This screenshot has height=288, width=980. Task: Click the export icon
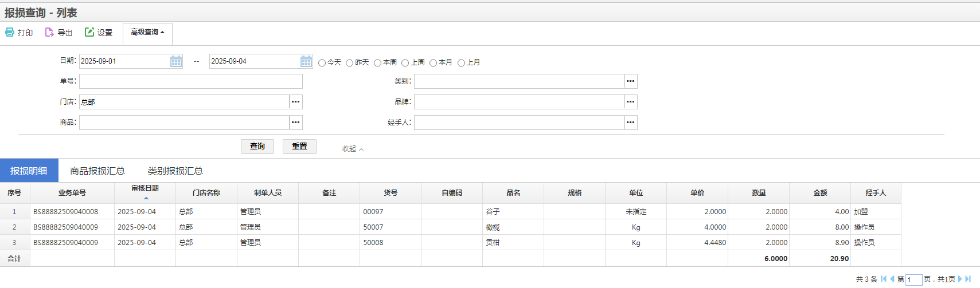[x=49, y=33]
